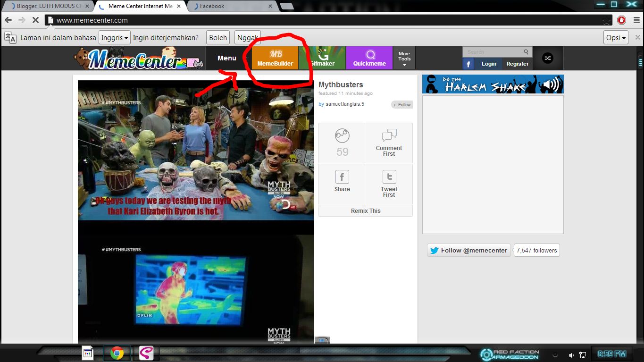The height and width of the screenshot is (362, 644).
Task: Click the address bar URL
Action: [x=92, y=20]
